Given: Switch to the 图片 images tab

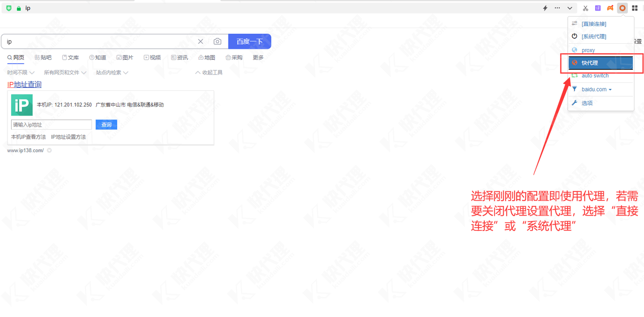Looking at the screenshot, I should click(x=125, y=58).
